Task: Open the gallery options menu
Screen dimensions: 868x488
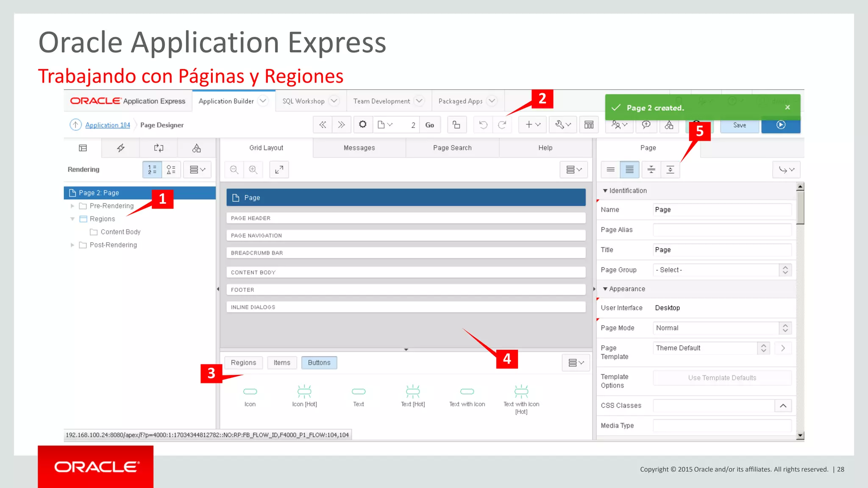Action: point(576,363)
